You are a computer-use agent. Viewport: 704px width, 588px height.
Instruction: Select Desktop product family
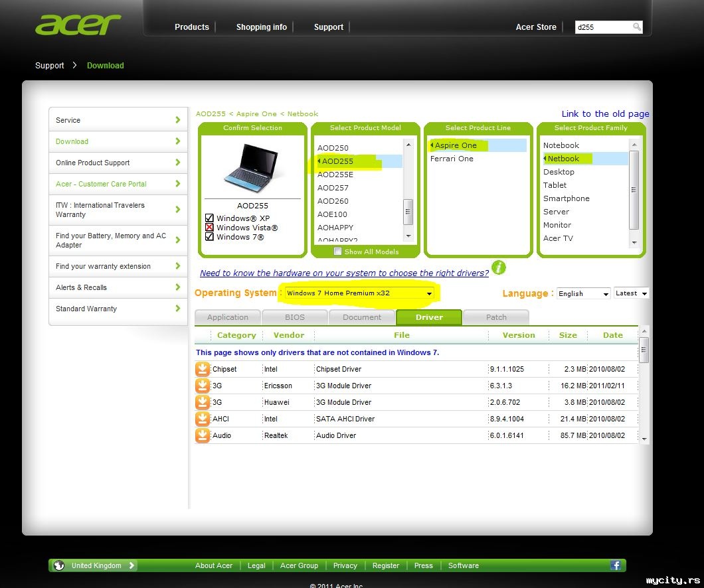pos(559,172)
